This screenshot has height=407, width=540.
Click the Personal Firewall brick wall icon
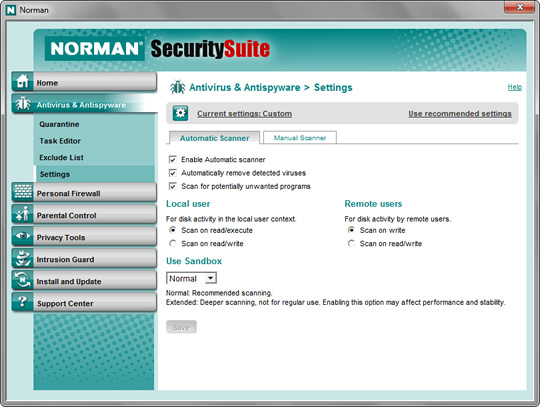click(x=22, y=192)
